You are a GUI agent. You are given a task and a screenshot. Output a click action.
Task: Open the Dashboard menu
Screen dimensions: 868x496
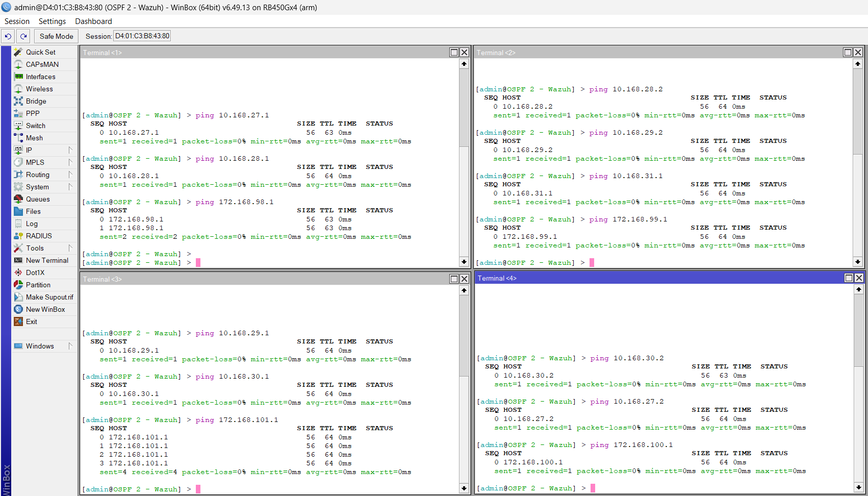[93, 21]
